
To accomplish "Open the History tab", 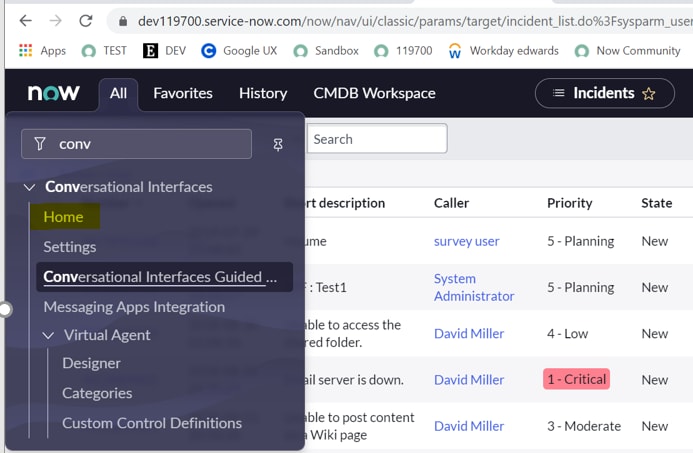I will click(x=263, y=93).
